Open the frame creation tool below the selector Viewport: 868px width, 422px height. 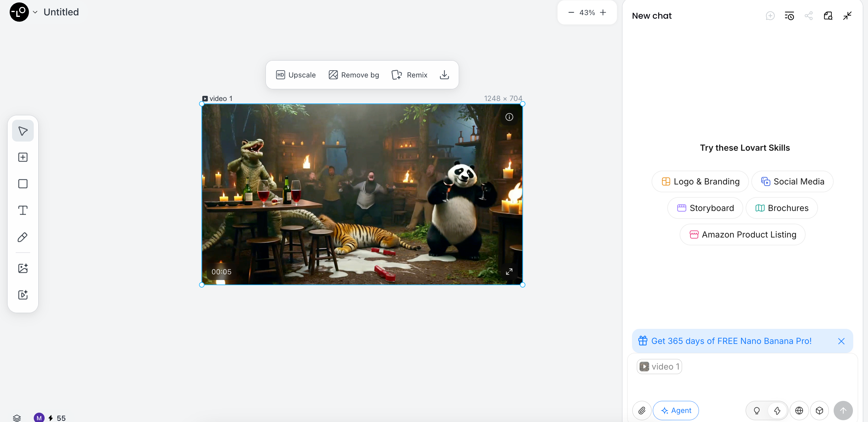(x=23, y=157)
